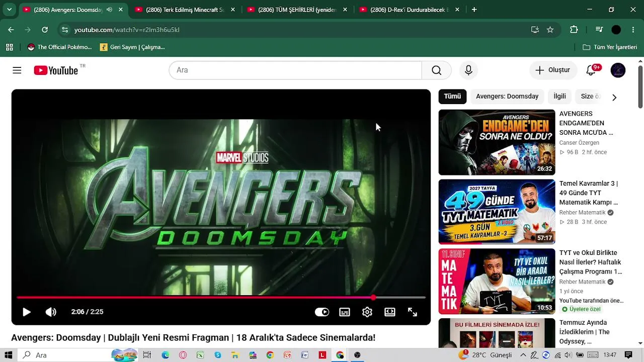Image resolution: width=644 pixels, height=362 pixels.
Task: Open the YouTube account avatar menu
Action: tap(618, 70)
